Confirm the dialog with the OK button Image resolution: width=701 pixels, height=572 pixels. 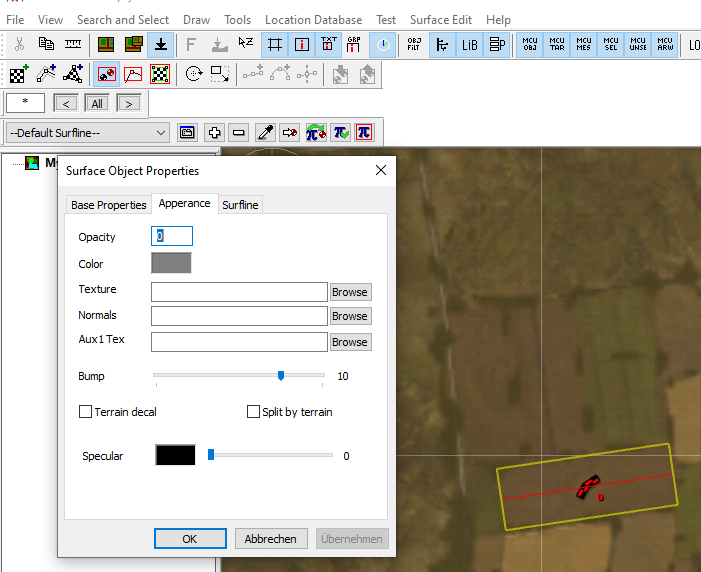190,539
